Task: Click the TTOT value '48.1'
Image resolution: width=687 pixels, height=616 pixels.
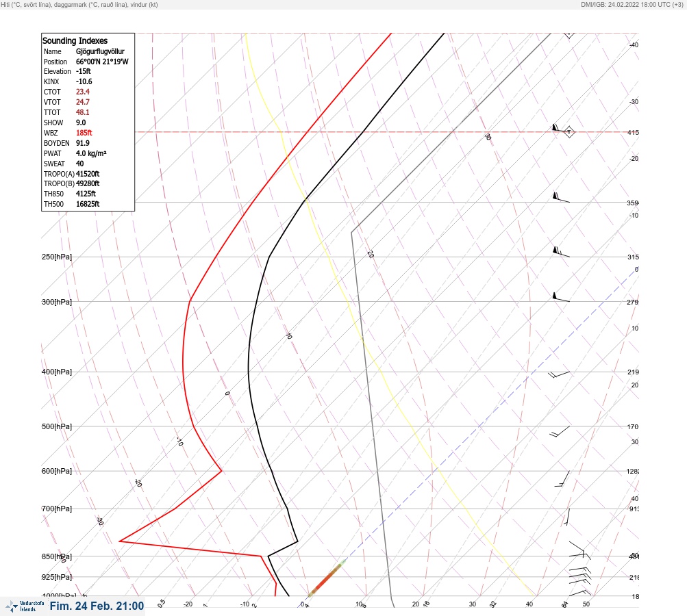Action: point(83,112)
